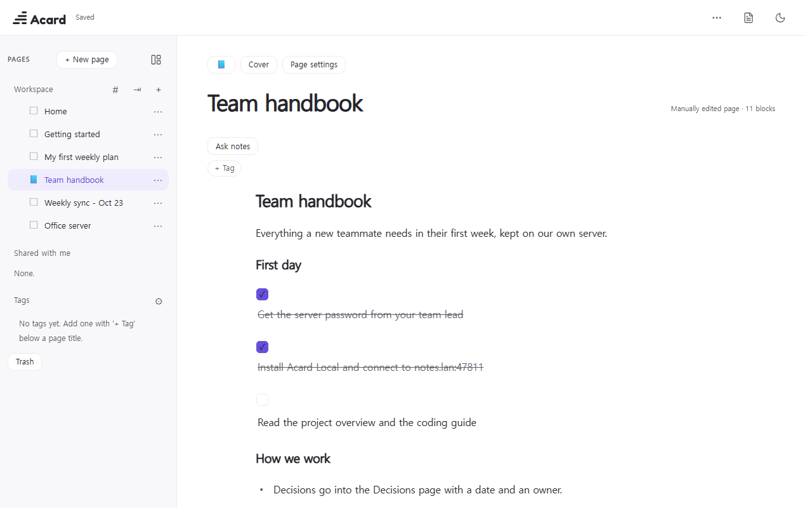Click the large Team handbook page title
The image size is (812, 508).
tap(285, 104)
